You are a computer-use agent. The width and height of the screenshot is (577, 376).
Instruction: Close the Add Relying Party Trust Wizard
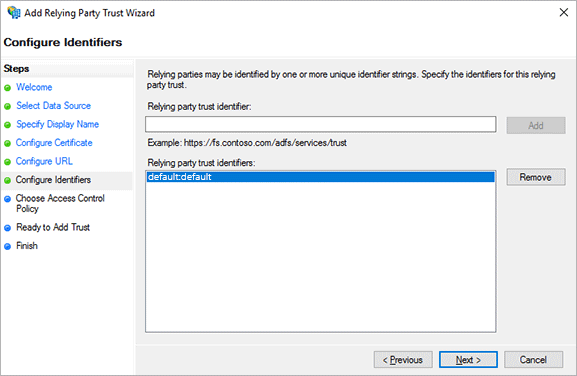(563, 13)
